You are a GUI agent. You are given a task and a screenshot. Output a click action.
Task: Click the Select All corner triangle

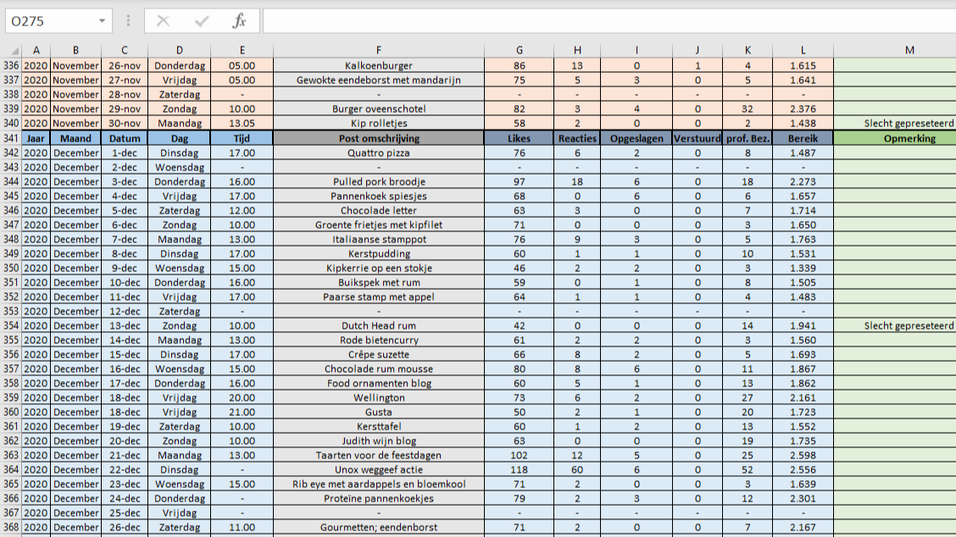point(13,51)
